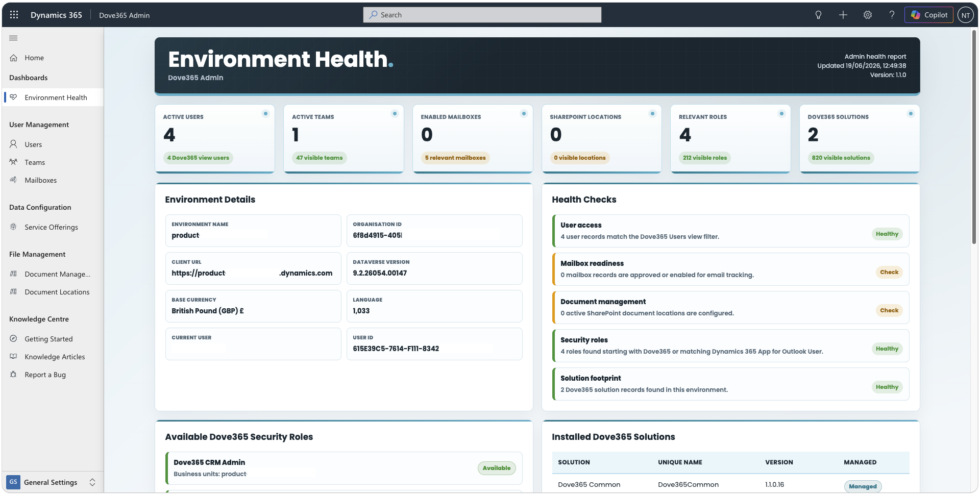
Task: Click the Active Users card status dot
Action: pyautogui.click(x=265, y=113)
